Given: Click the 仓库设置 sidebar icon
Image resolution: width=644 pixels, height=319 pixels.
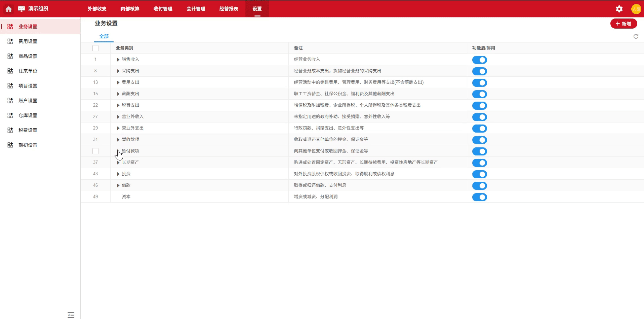Looking at the screenshot, I should click(10, 115).
